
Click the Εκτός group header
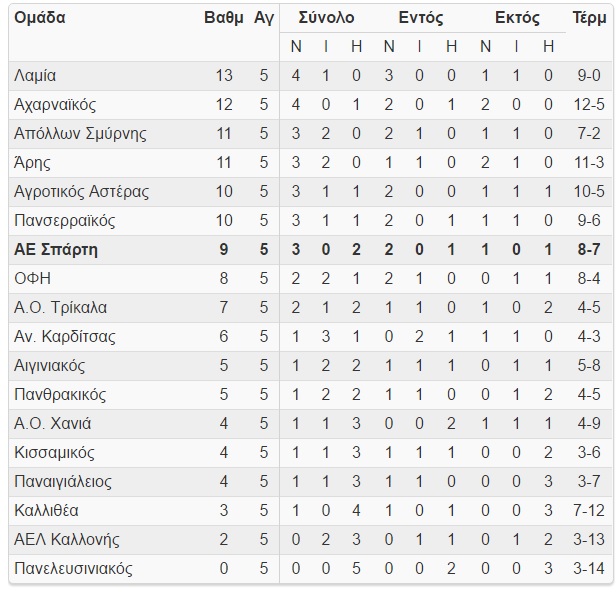(x=517, y=18)
